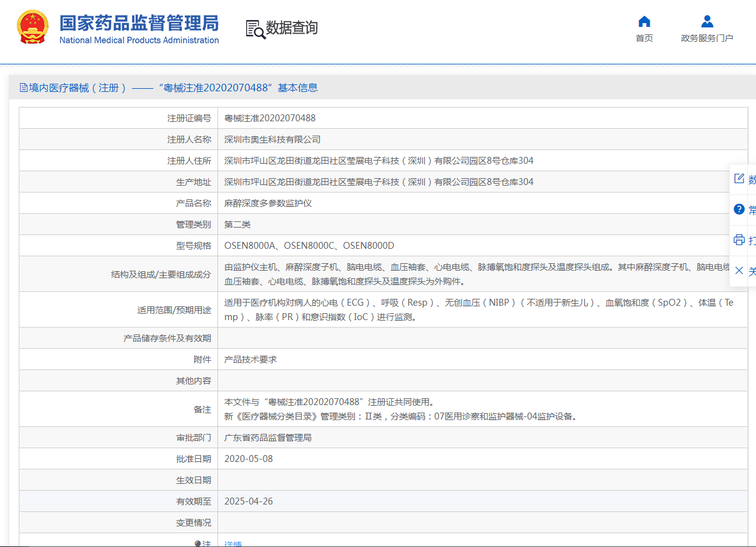
Task: Click National Medical Products Administration subtitle
Action: (x=139, y=40)
